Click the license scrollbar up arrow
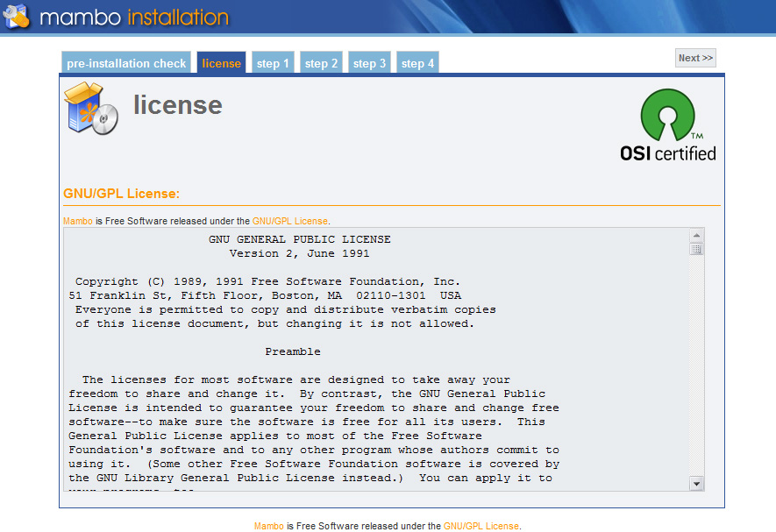776x532 pixels. [696, 236]
